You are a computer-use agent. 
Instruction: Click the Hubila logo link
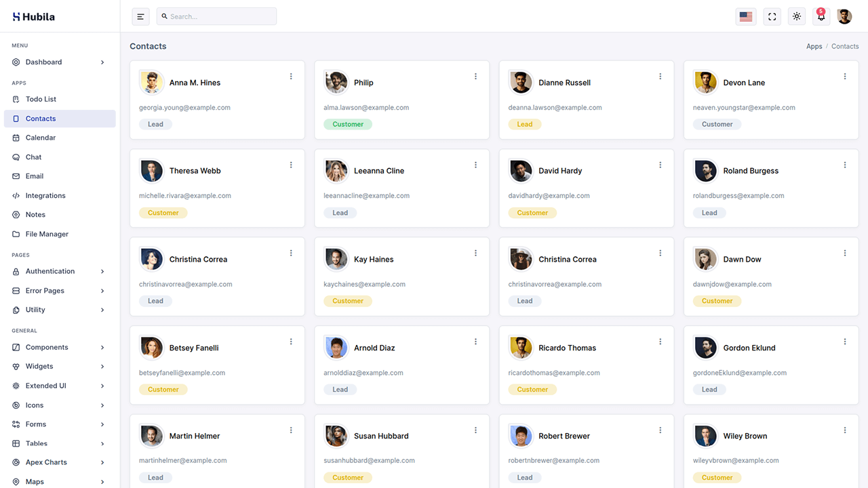coord(34,17)
